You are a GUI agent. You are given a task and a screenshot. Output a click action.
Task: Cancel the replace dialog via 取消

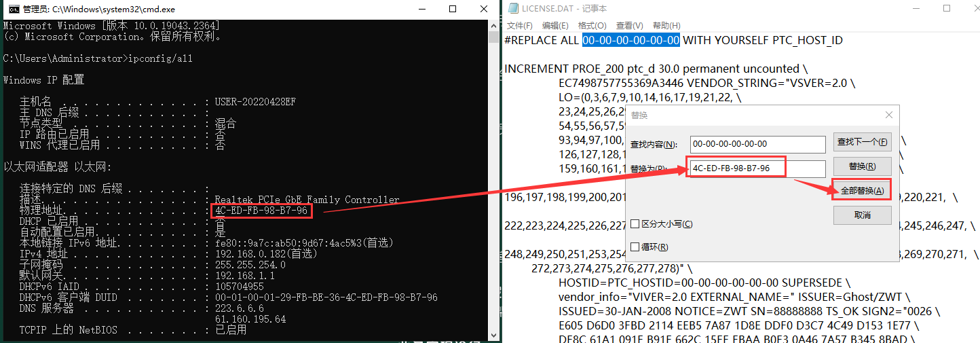[862, 215]
